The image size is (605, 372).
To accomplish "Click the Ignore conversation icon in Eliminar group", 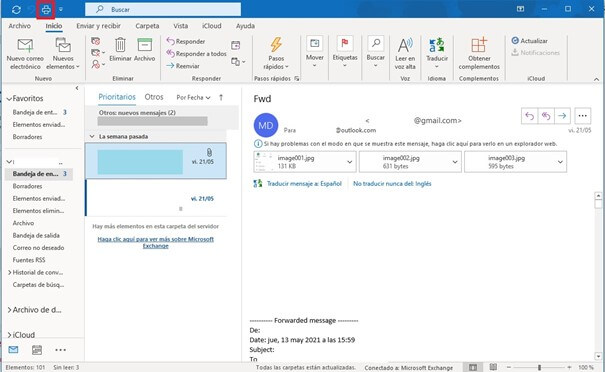I will 95,41.
